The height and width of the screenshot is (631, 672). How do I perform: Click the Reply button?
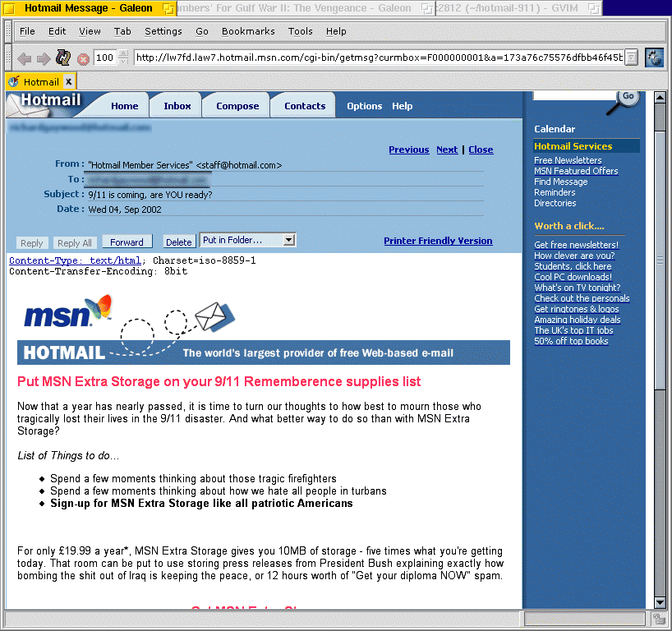tap(32, 243)
